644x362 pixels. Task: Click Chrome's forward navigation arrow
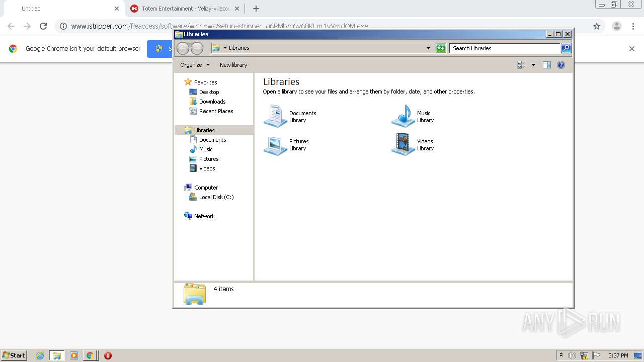tap(27, 26)
